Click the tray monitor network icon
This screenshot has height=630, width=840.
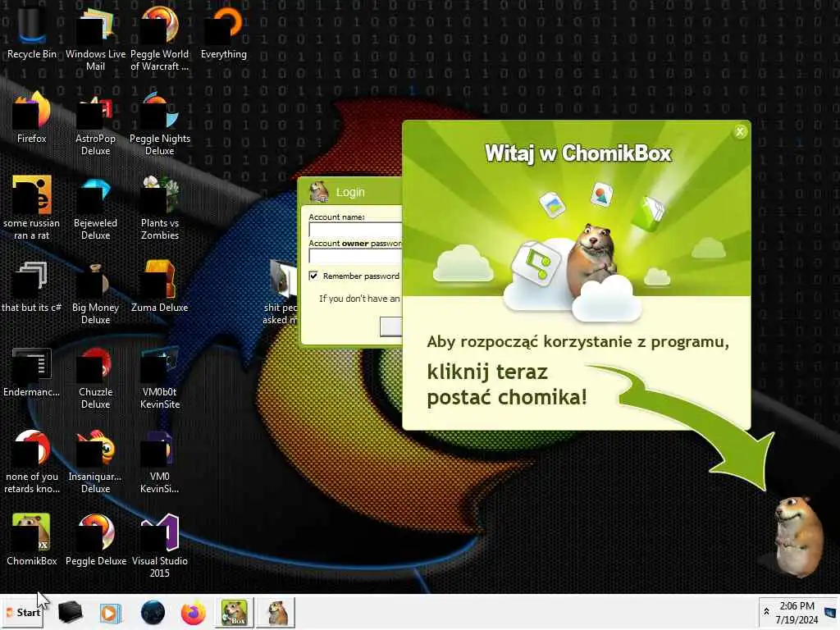pos(830,612)
